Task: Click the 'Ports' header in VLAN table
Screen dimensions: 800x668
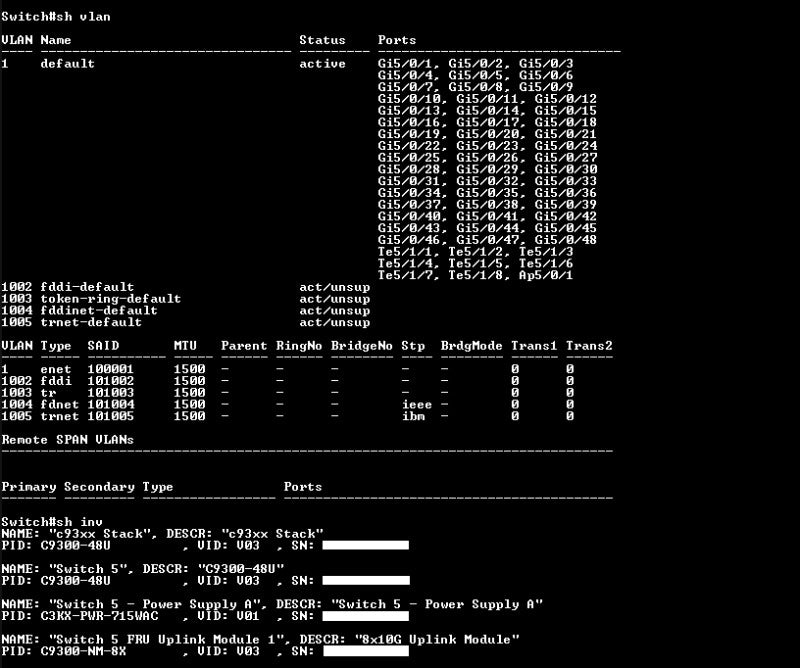Action: click(x=396, y=40)
